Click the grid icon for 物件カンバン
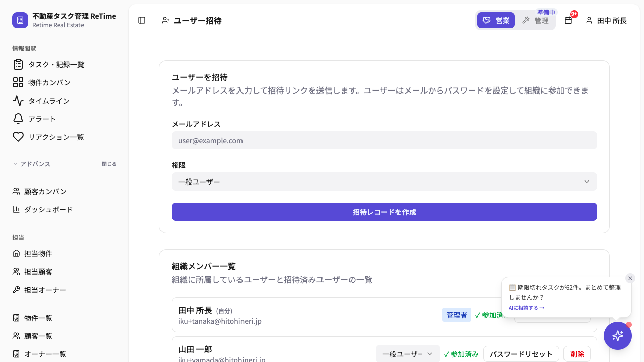Image resolution: width=644 pixels, height=362 pixels. 18,82
